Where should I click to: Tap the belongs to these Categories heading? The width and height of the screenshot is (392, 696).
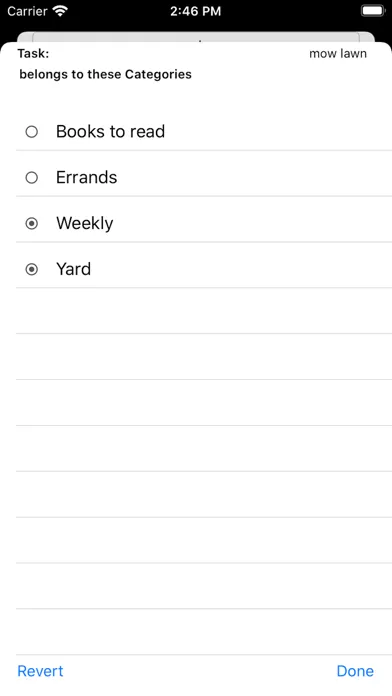(106, 74)
